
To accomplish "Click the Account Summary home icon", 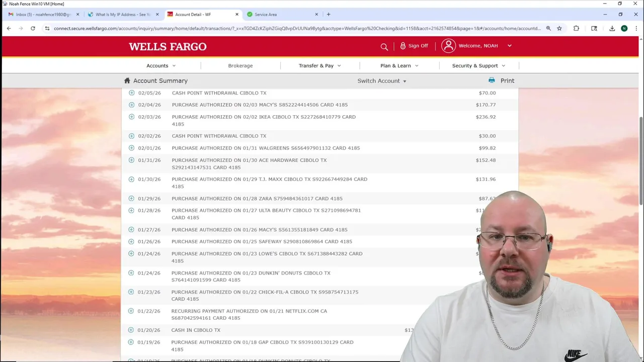I will pyautogui.click(x=127, y=80).
